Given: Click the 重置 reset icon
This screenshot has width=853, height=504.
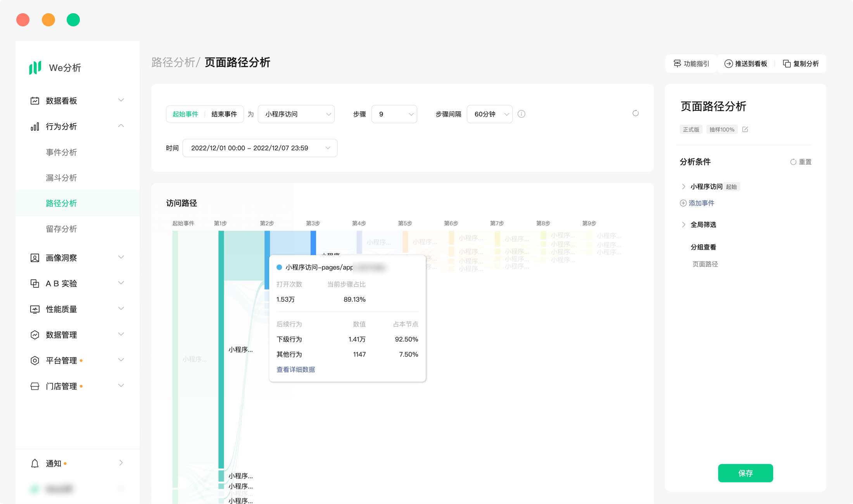Looking at the screenshot, I should coord(793,162).
